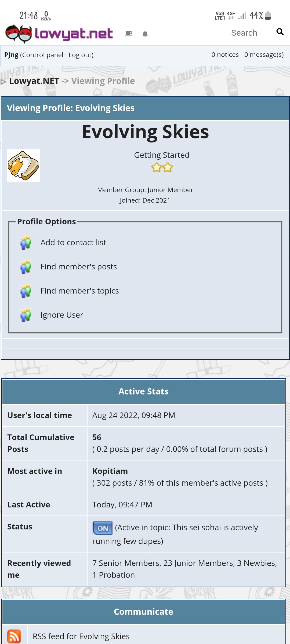The width and height of the screenshot is (290, 644).
Task: Click the Kopitiam forum link
Action: [x=110, y=471]
